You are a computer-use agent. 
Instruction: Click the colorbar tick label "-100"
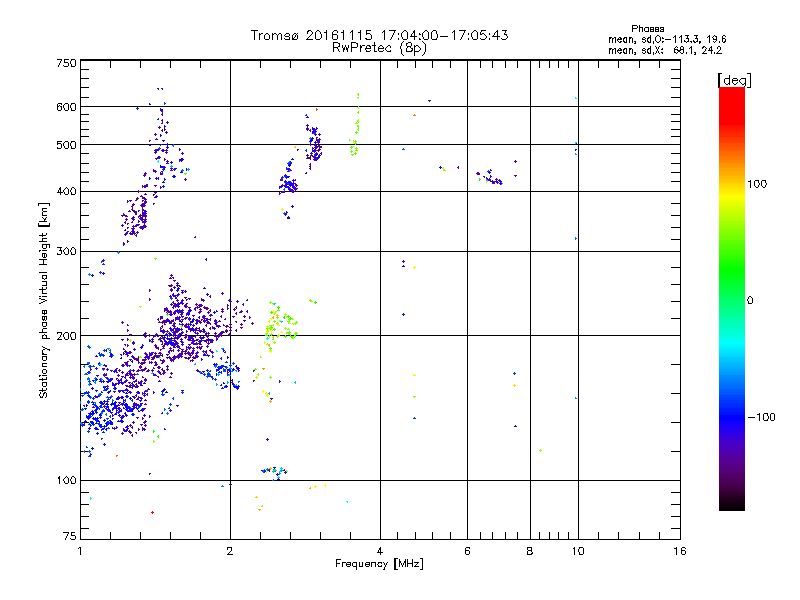coord(761,417)
